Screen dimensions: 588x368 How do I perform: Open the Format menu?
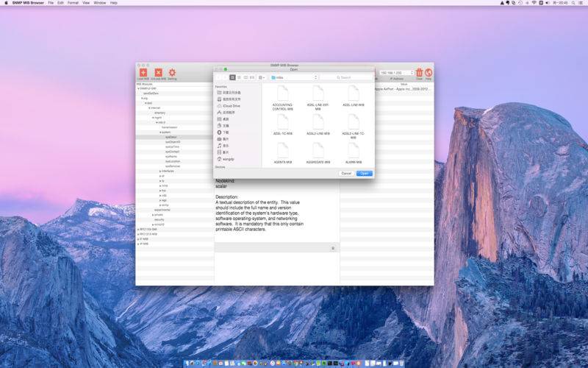(x=73, y=3)
